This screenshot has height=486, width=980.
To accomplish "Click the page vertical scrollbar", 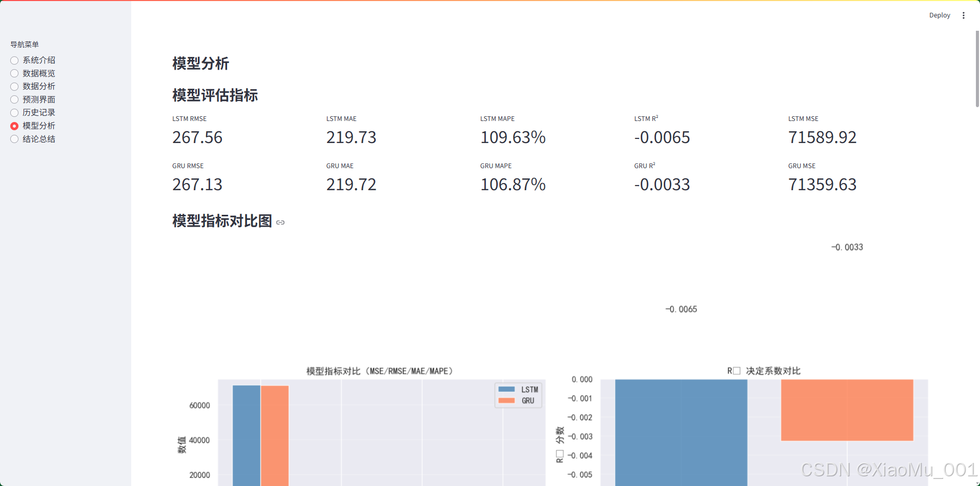I will click(x=977, y=69).
